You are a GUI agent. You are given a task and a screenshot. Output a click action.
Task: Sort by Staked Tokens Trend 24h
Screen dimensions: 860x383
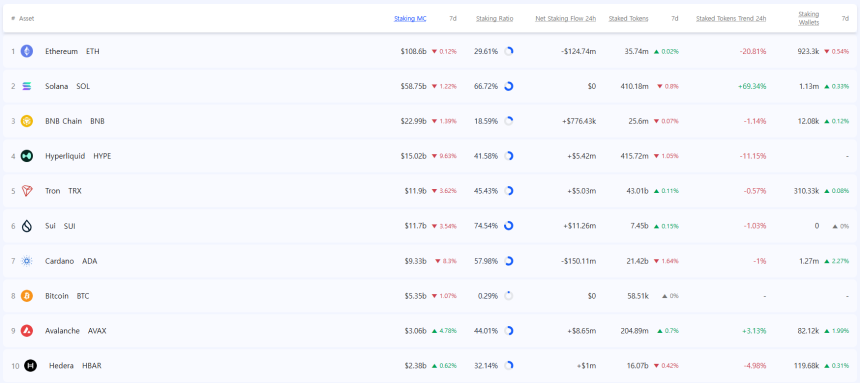coord(731,19)
